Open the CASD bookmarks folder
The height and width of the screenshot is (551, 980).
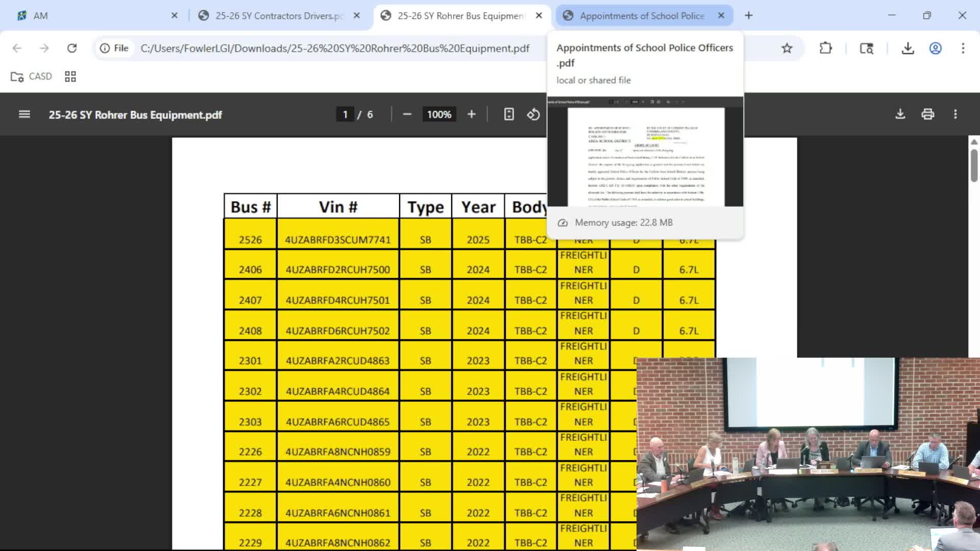[x=32, y=77]
